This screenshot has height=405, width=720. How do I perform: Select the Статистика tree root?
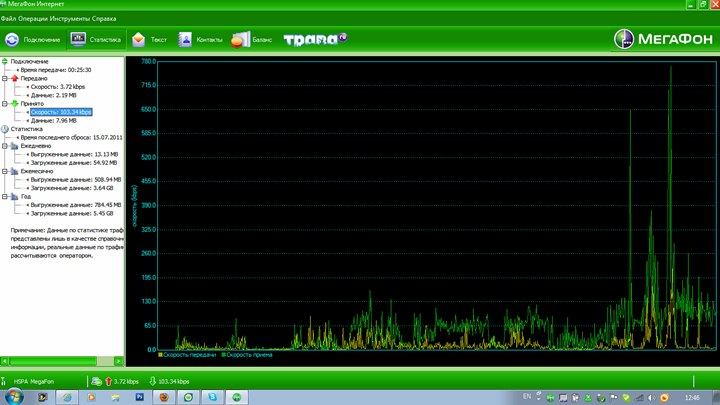tap(27, 129)
